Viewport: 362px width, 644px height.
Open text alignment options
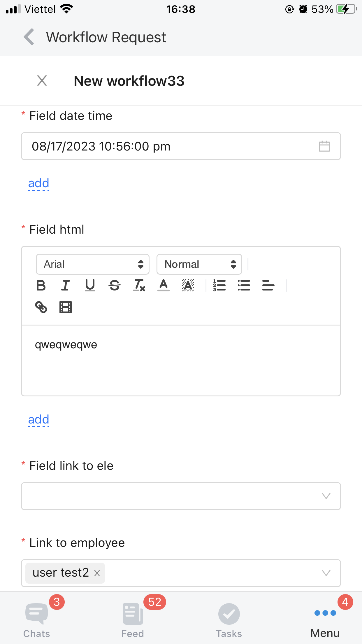pos(268,285)
